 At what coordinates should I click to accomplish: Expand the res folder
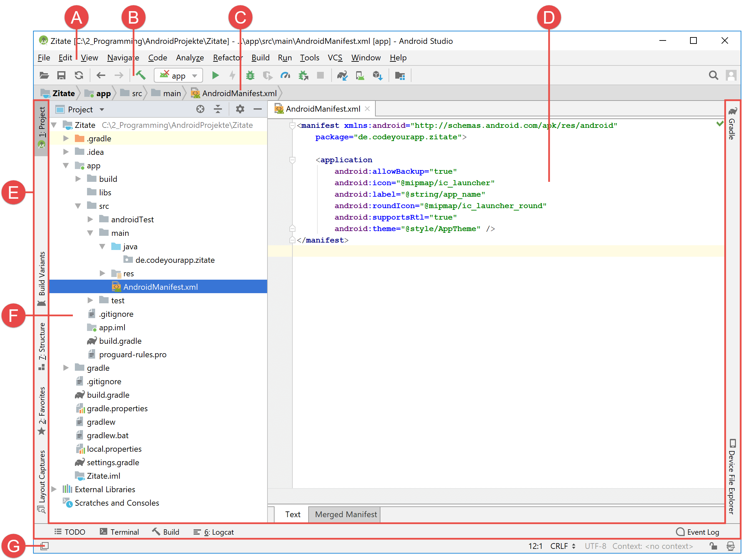coord(103,273)
